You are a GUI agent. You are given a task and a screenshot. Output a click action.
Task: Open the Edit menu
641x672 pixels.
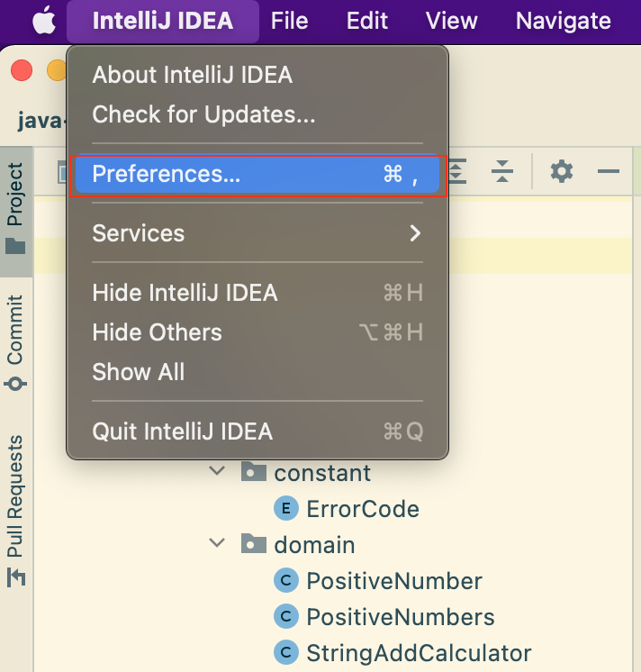367,21
